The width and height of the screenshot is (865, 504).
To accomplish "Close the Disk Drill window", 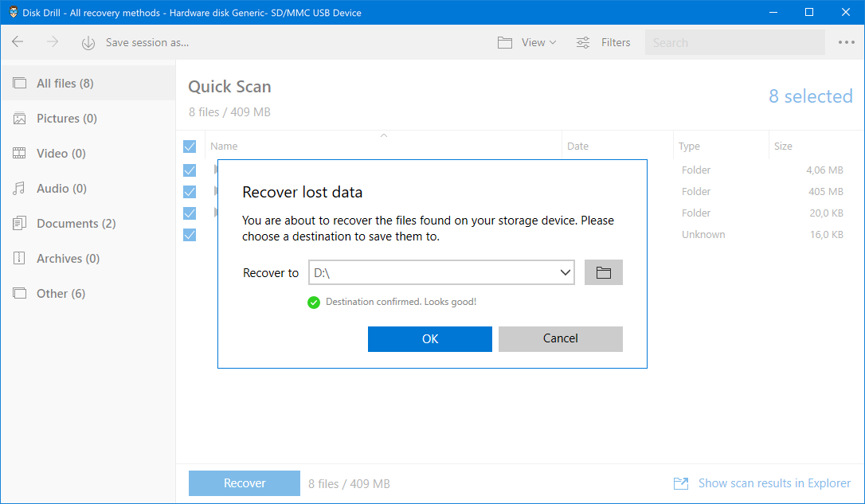I will click(x=846, y=12).
